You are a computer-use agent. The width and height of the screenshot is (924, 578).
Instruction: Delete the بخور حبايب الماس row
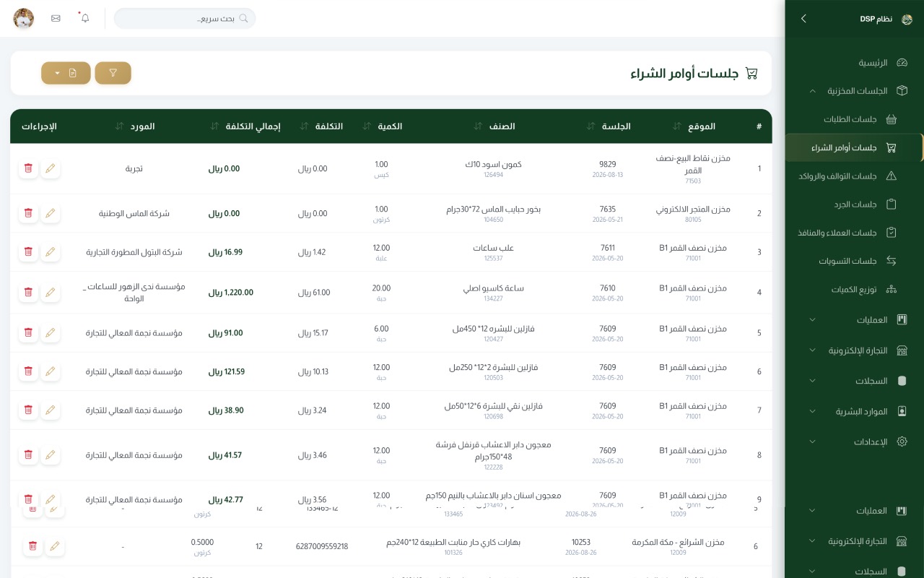point(28,213)
